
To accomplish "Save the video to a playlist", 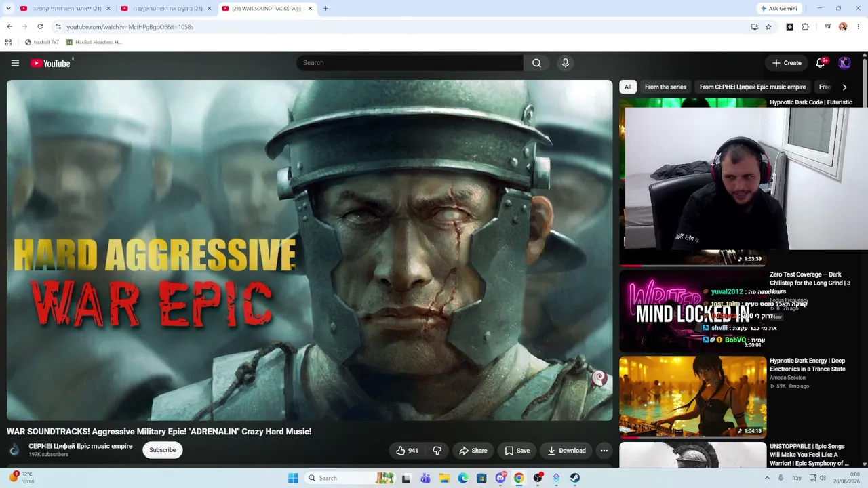I will click(517, 451).
